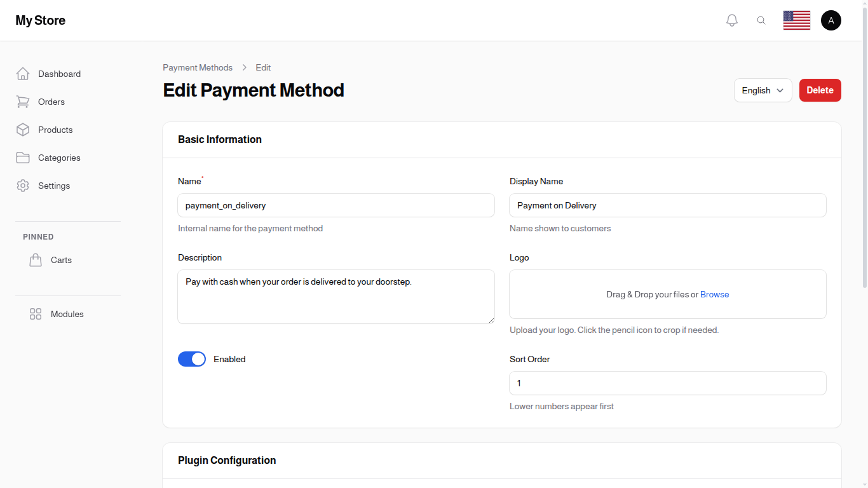868x488 pixels.
Task: Click the Products box icon
Action: [x=23, y=130]
